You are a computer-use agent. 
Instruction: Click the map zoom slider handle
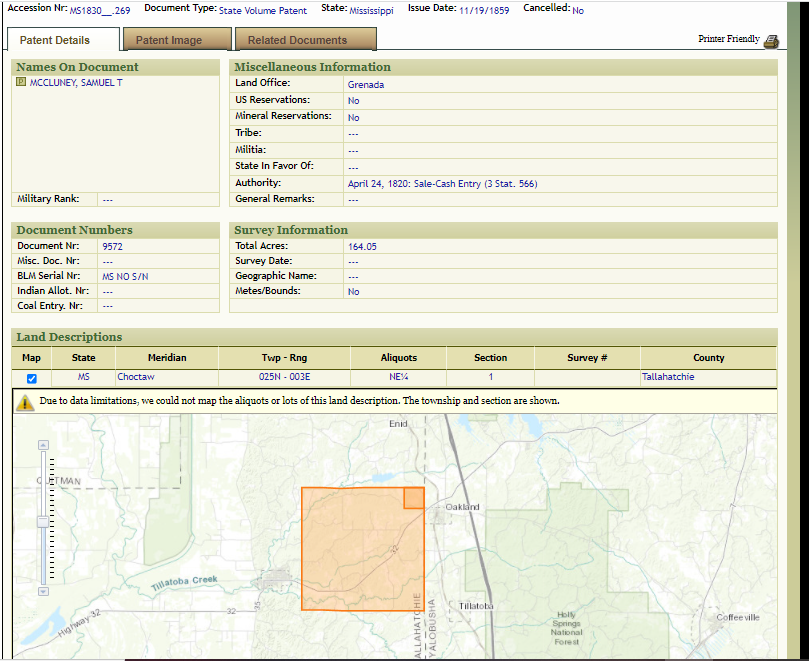pos(42,521)
